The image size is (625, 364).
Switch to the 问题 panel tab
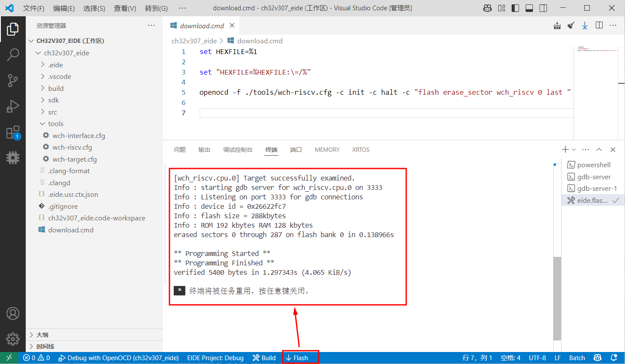(x=180, y=150)
